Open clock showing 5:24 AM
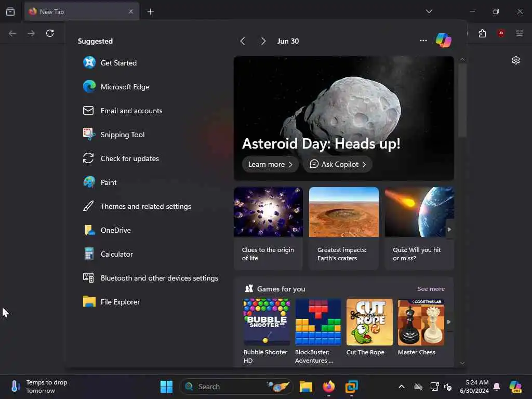This screenshot has height=399, width=532. click(x=474, y=387)
